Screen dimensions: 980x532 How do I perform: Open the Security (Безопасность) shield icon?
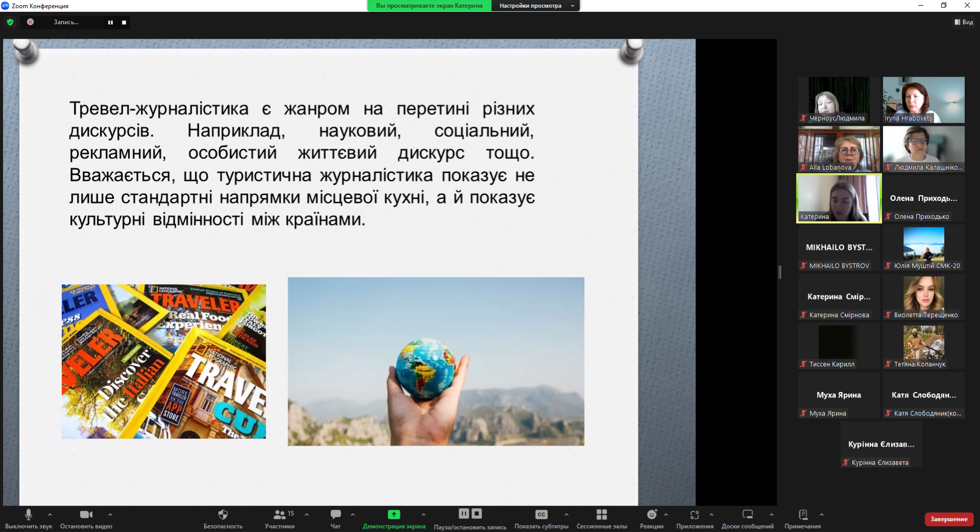pos(223,515)
